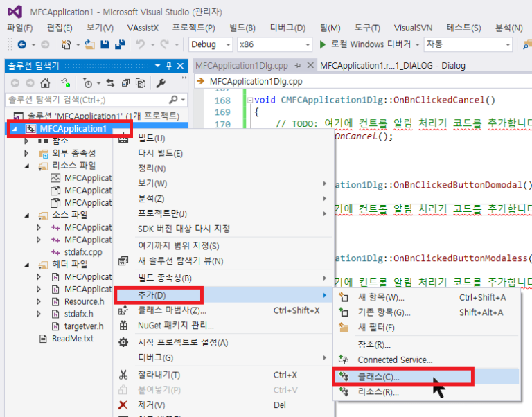
Task: Open the VisualSVN menu
Action: click(413, 28)
